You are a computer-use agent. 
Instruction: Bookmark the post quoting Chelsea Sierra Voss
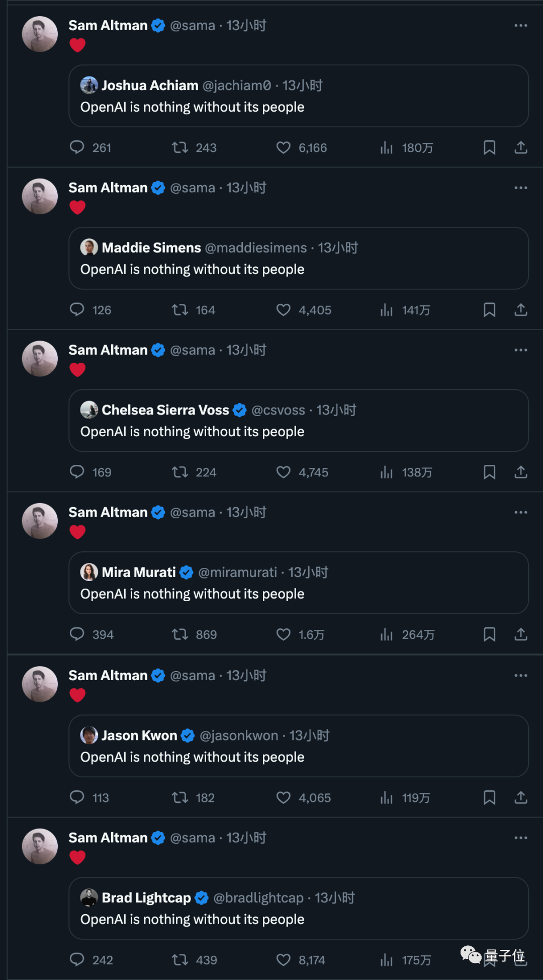489,472
